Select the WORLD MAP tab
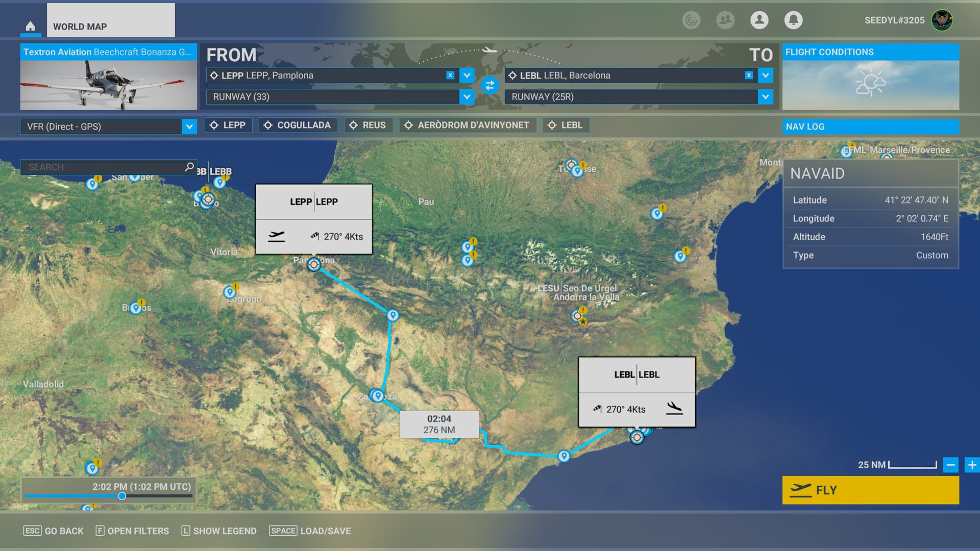The width and height of the screenshot is (980, 551). click(x=111, y=21)
